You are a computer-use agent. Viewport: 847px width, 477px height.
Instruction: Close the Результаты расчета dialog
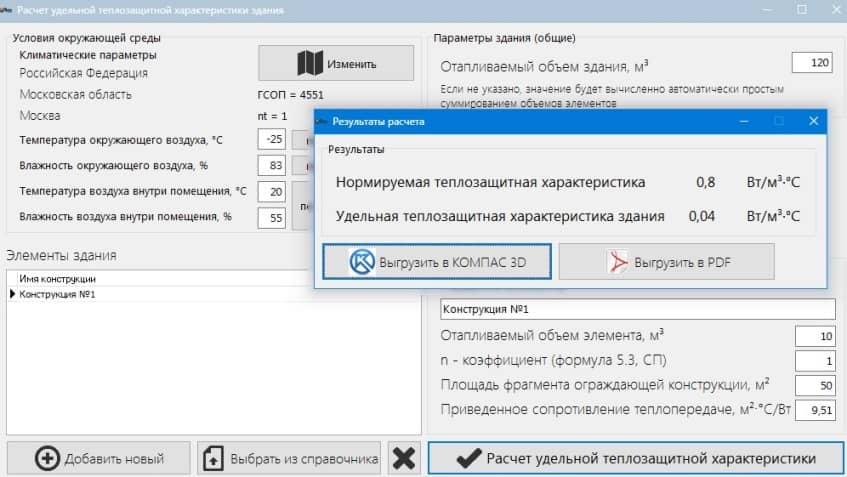pos(813,121)
